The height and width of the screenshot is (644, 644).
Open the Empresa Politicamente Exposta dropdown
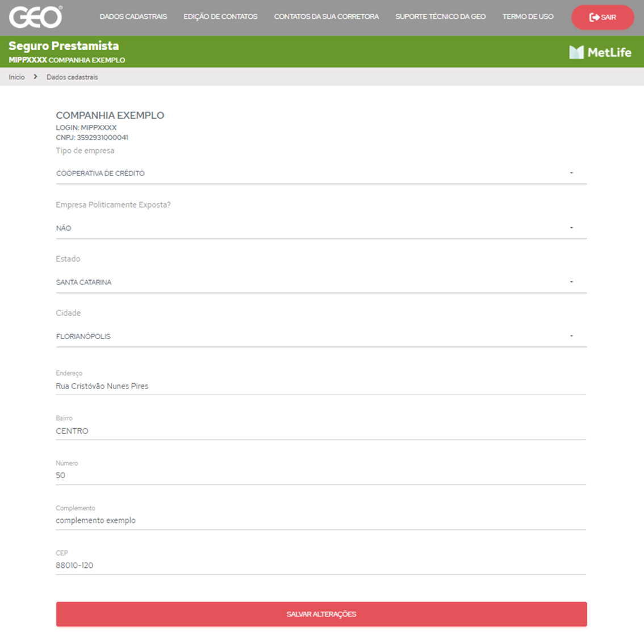tap(321, 228)
